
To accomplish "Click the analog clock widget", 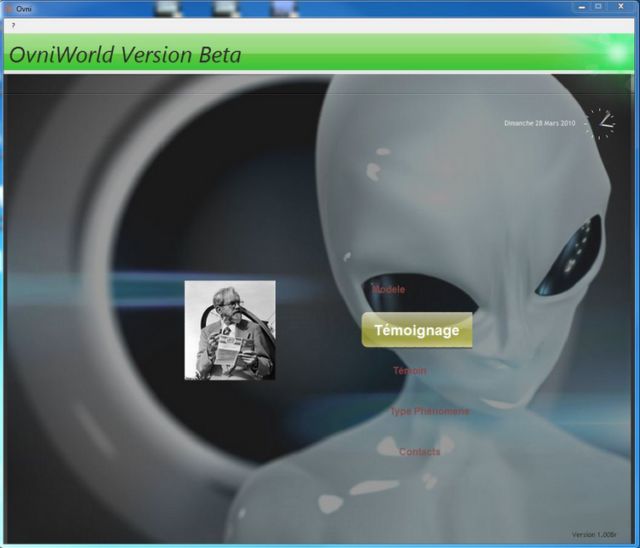I will (x=601, y=123).
